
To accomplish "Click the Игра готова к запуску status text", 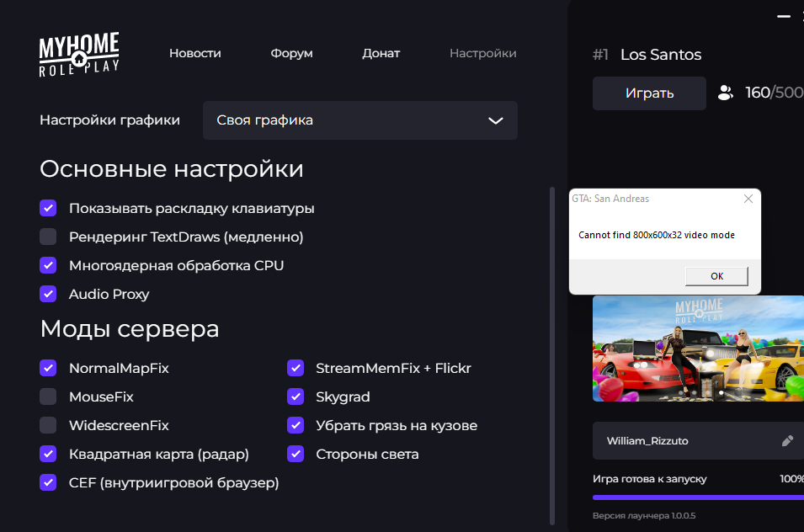I will [650, 479].
